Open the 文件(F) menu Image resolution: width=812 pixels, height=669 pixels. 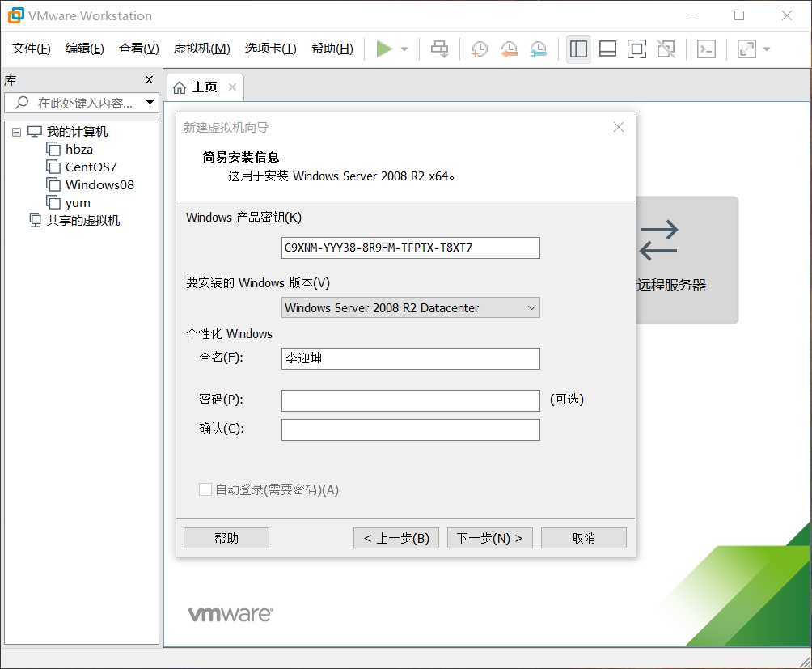coord(31,49)
